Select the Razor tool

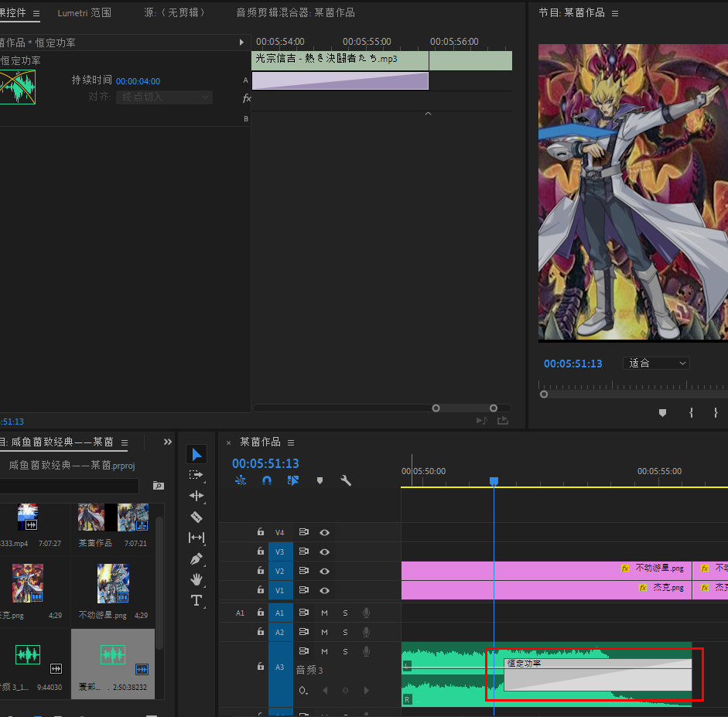[197, 517]
